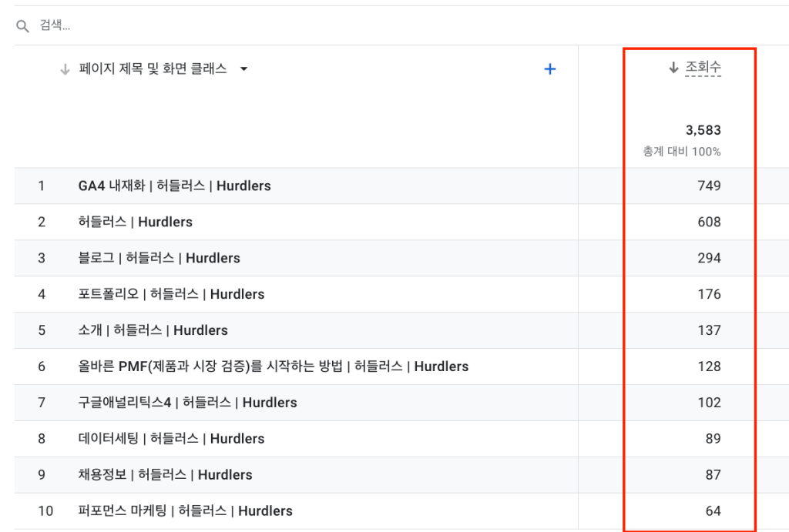The image size is (789, 532).
Task: Click row number 5 beside 소개
Action: [42, 330]
